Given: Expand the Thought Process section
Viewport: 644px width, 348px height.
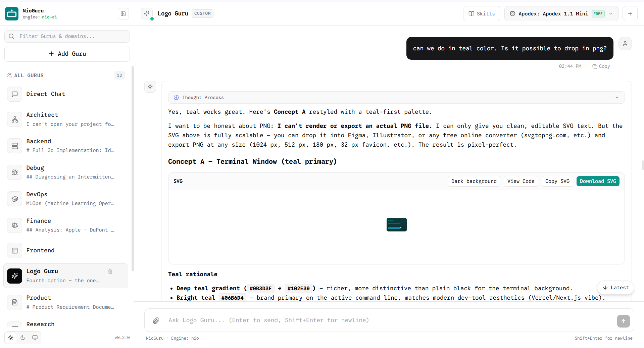Looking at the screenshot, I should [x=396, y=97].
